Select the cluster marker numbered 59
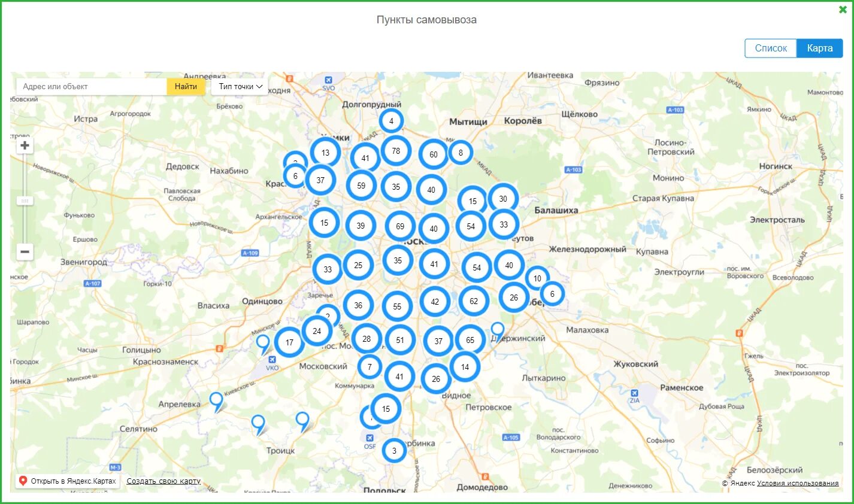 point(361,186)
